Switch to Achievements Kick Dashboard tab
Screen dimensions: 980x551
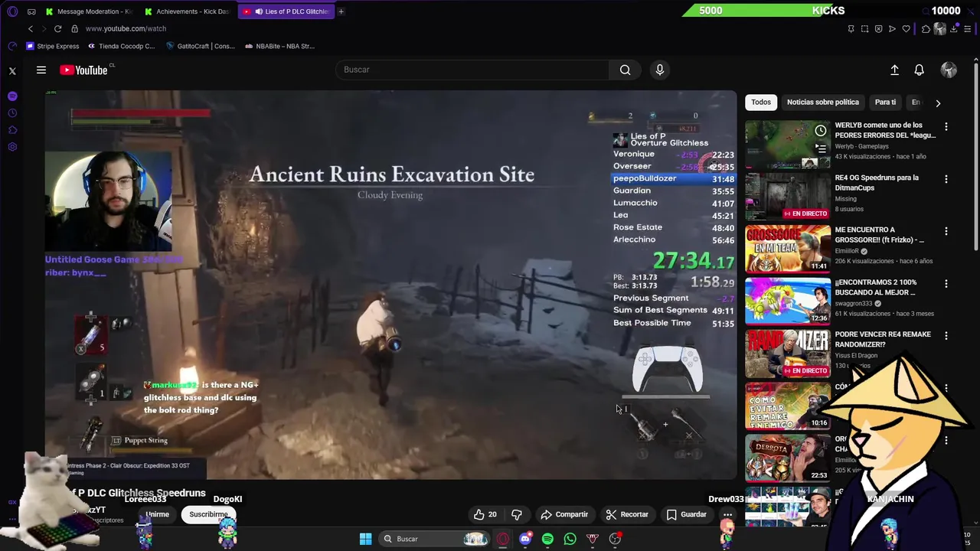coord(188,11)
